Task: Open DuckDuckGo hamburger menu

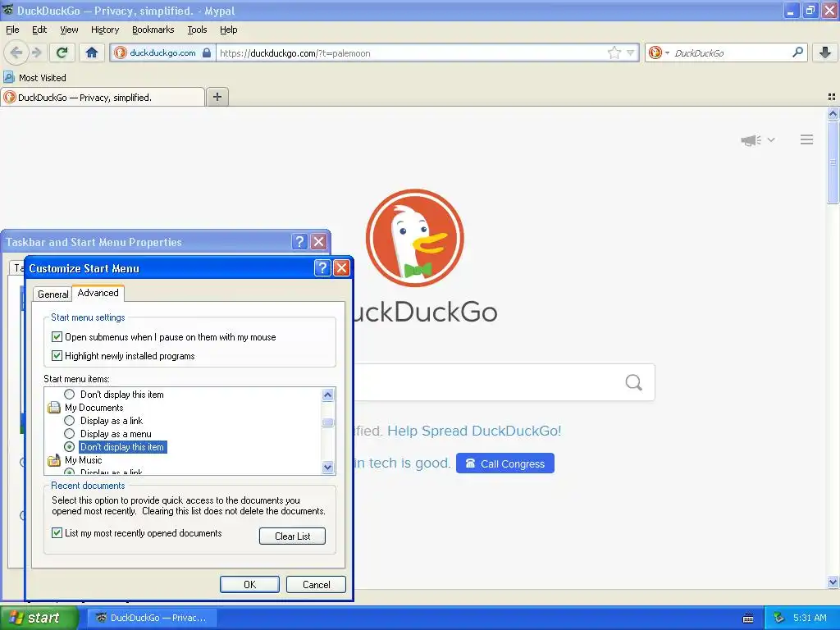Action: 807,139
